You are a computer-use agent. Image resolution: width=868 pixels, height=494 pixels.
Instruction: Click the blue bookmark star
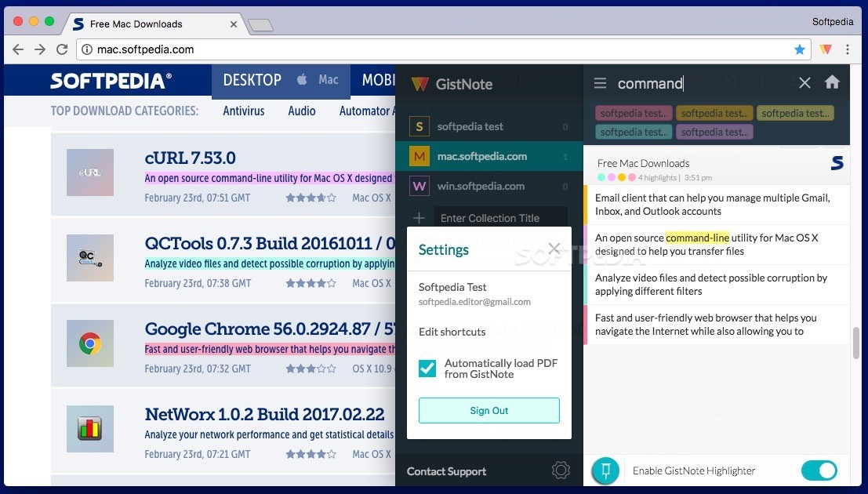click(x=799, y=49)
